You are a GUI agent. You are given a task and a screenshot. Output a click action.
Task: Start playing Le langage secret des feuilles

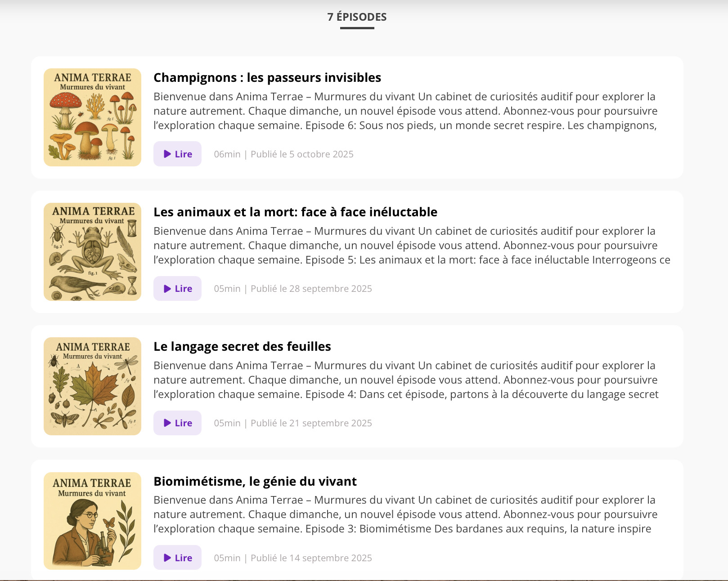pos(177,423)
